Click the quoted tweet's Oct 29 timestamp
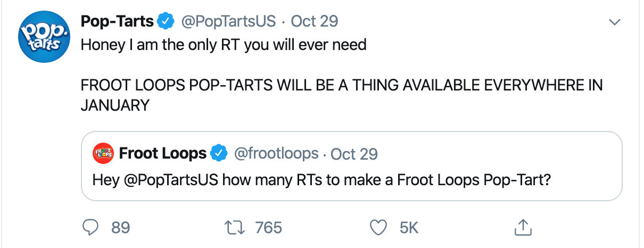644x248 pixels. (x=354, y=154)
